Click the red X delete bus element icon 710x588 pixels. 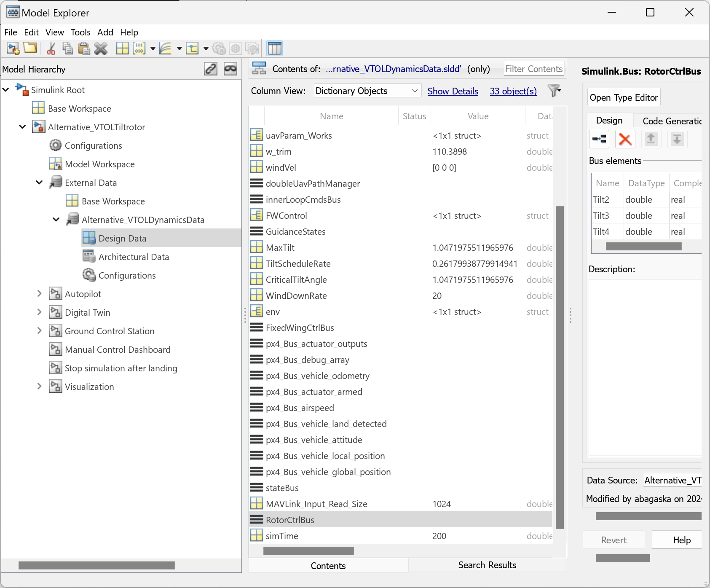(625, 139)
